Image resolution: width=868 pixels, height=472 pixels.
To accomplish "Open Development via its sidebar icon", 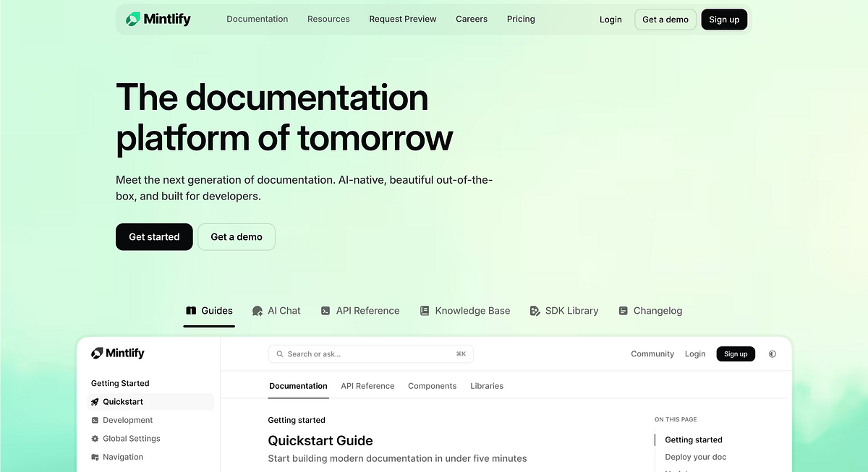I will click(95, 420).
